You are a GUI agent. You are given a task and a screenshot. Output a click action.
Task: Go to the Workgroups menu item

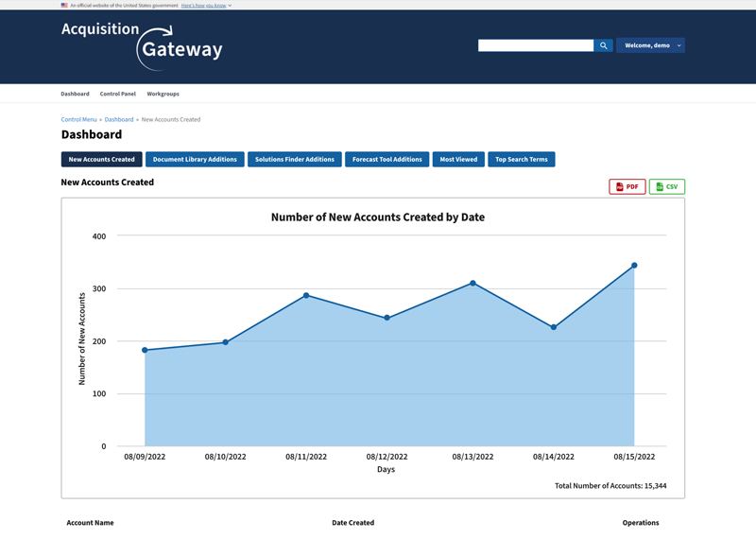tap(163, 94)
